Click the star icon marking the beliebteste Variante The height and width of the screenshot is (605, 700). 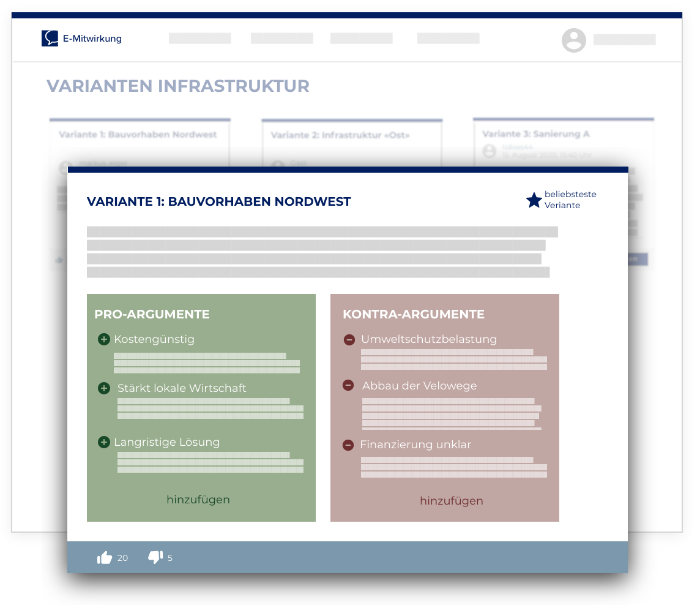(533, 200)
